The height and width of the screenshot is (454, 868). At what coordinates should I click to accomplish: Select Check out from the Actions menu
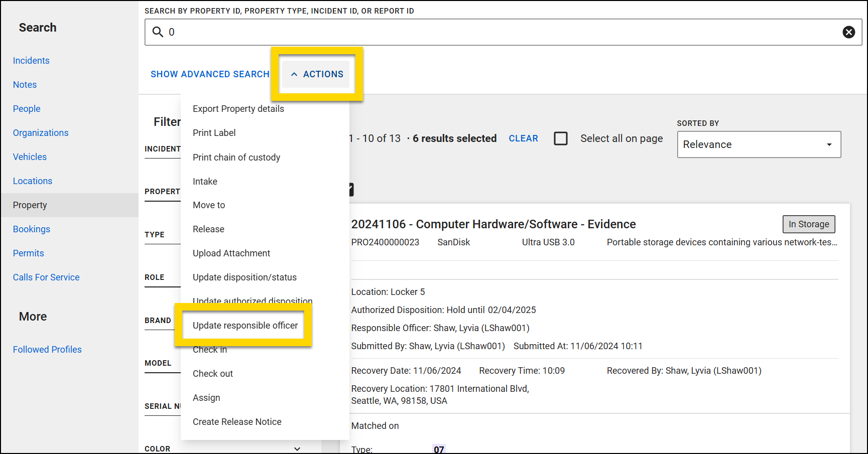point(213,373)
